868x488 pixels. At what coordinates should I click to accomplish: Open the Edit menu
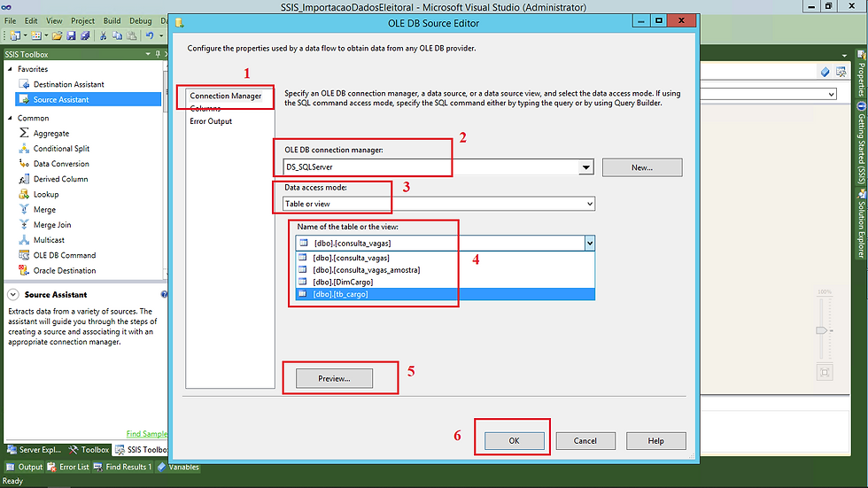[x=31, y=21]
